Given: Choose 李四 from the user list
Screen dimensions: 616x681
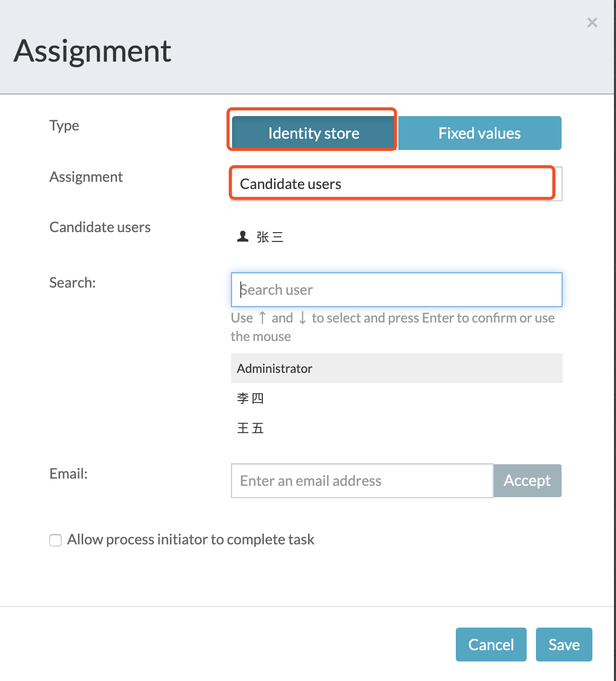Looking at the screenshot, I should [x=251, y=398].
